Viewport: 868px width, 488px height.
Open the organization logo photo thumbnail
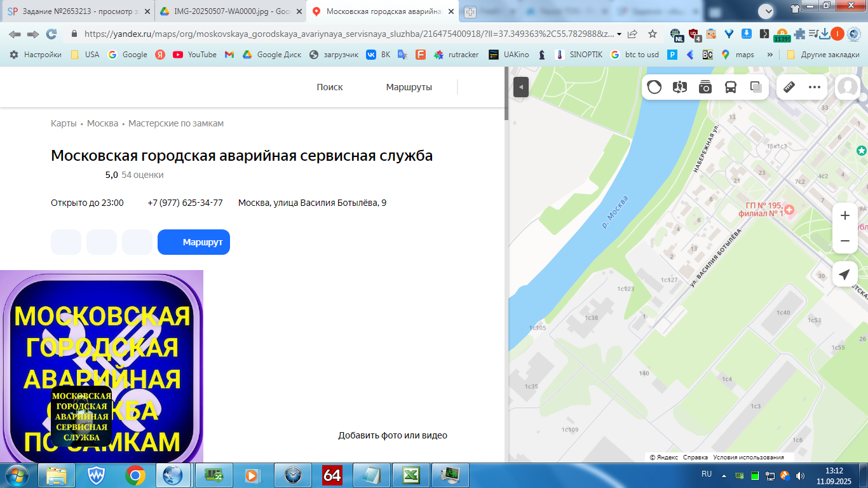click(81, 416)
